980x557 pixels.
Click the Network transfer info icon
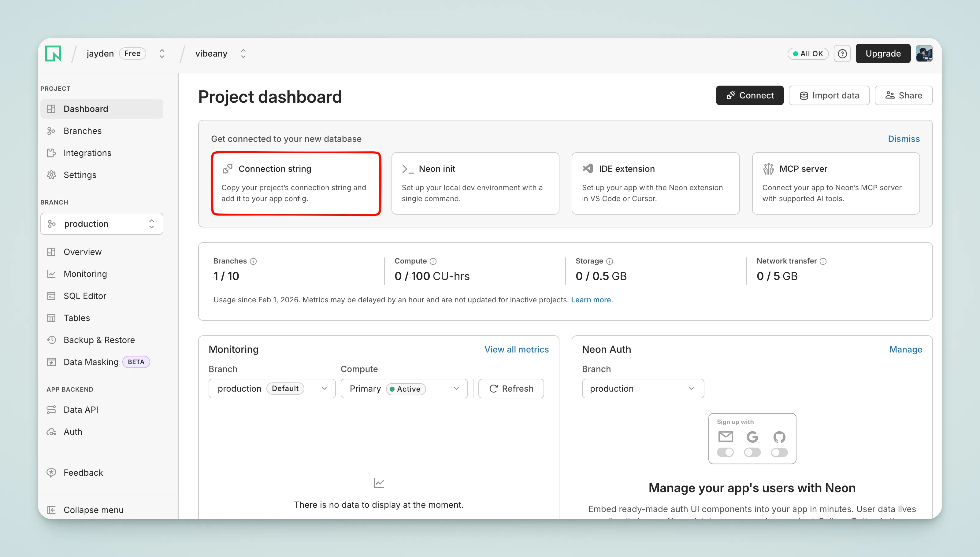click(823, 261)
